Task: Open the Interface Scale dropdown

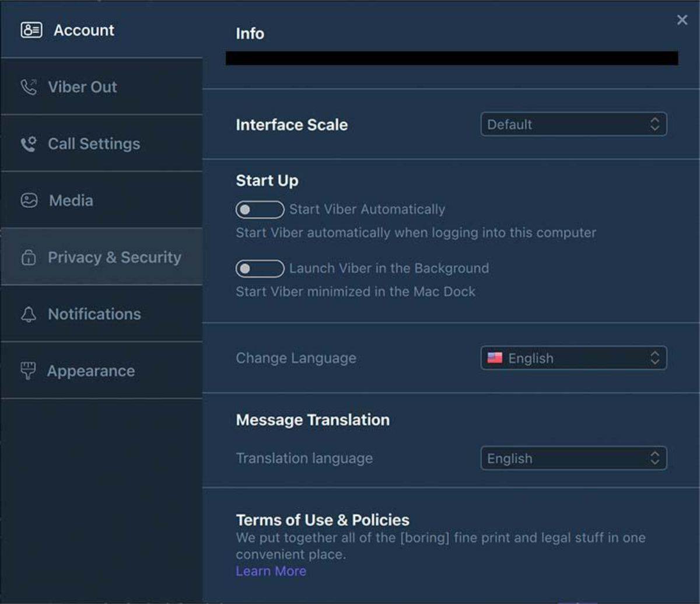Action: coord(573,124)
